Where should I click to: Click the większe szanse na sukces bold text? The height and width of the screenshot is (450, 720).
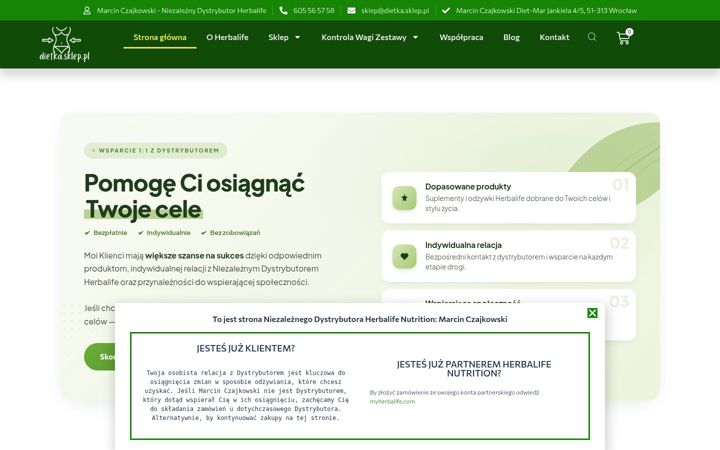click(x=194, y=255)
